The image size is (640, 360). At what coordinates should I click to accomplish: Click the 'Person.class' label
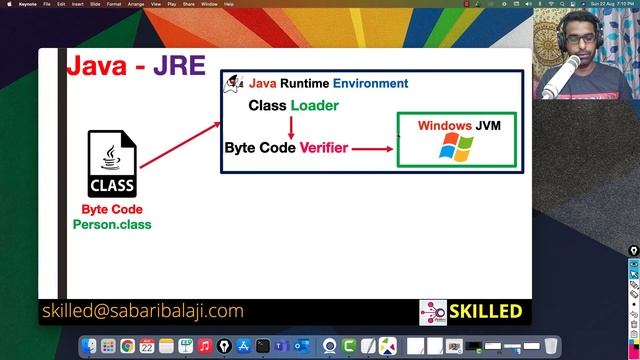coord(112,224)
